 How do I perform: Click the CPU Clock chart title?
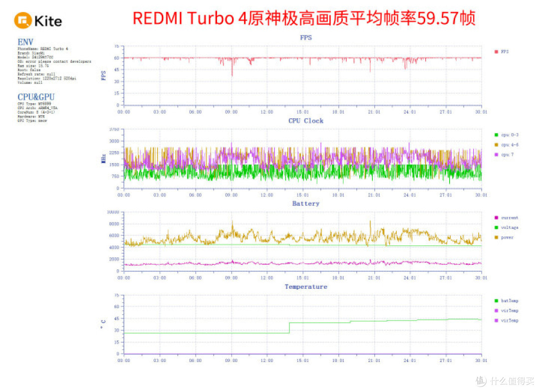tap(305, 121)
